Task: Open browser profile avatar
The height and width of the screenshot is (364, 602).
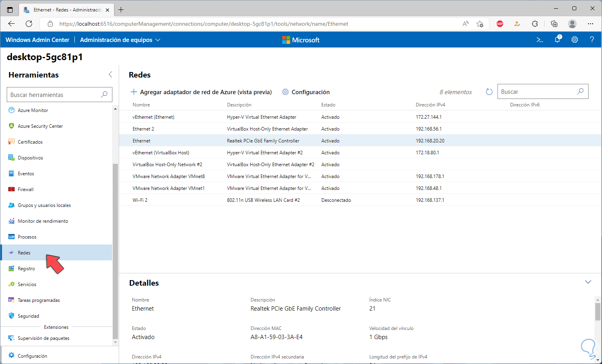Action: click(572, 24)
